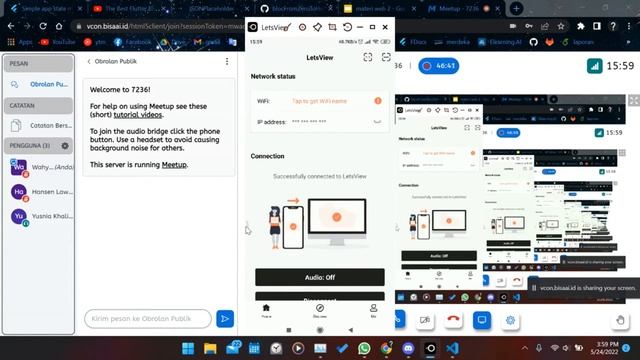The height and width of the screenshot is (360, 640).
Task: Select user Wahy avatar in list
Action: pos(19,167)
